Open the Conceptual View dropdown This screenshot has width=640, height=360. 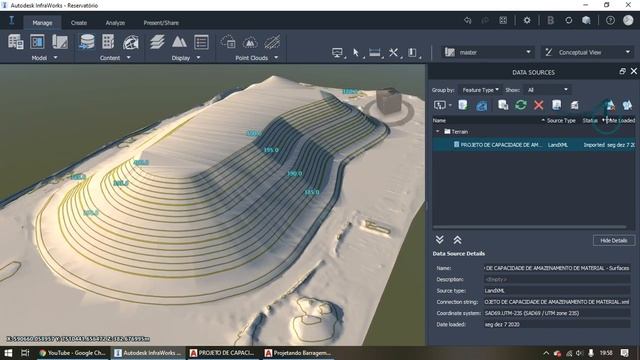[588, 52]
